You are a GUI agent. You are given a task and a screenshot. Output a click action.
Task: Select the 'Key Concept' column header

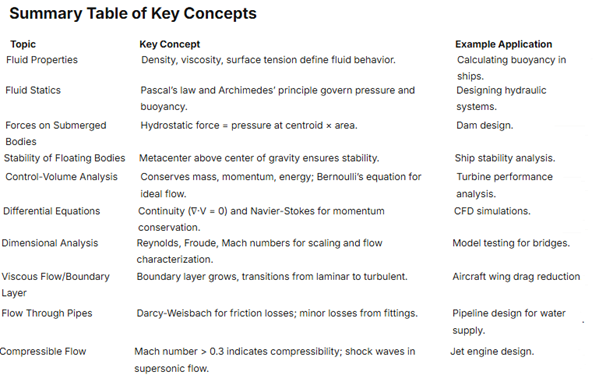[169, 44]
